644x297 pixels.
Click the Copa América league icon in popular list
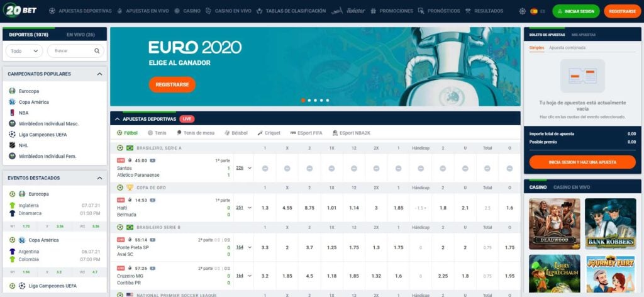pos(12,102)
